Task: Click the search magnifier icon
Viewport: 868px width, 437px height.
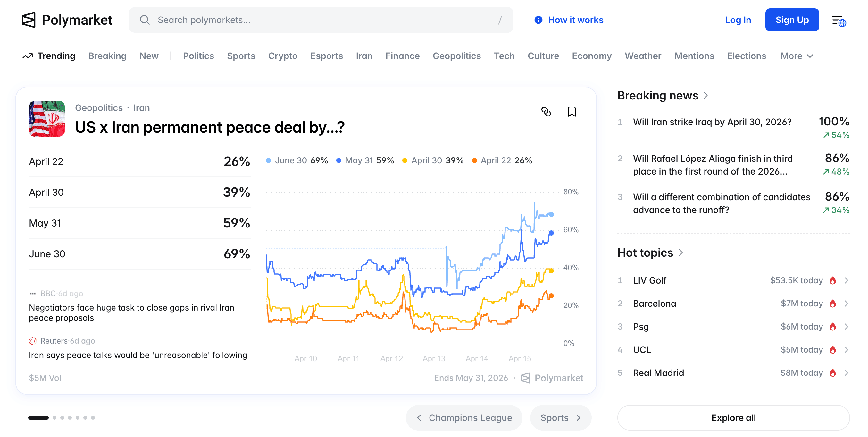Action: tap(145, 20)
